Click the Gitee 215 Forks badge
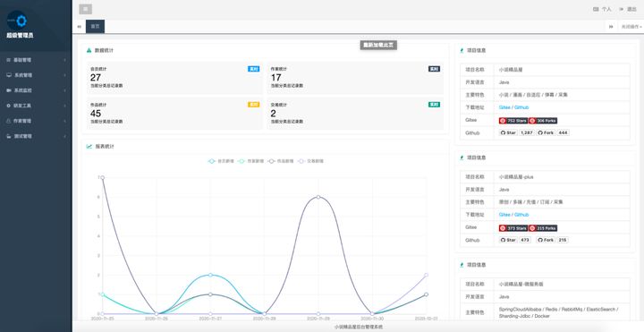The height and width of the screenshot is (332, 644). 543,228
